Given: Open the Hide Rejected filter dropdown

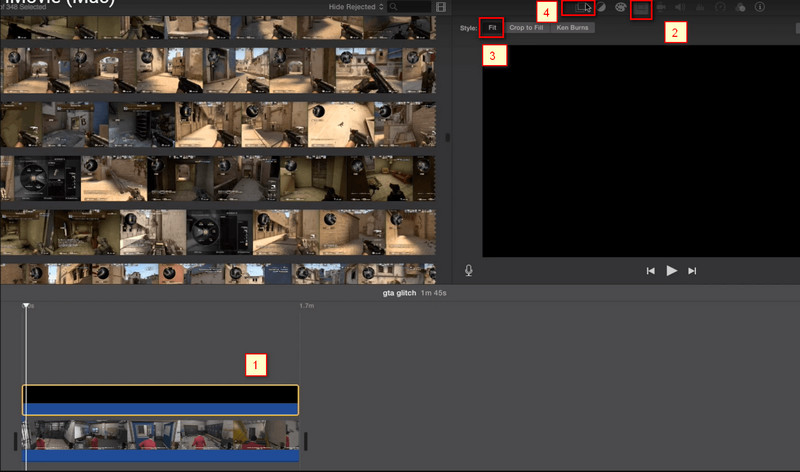Looking at the screenshot, I should (x=354, y=8).
